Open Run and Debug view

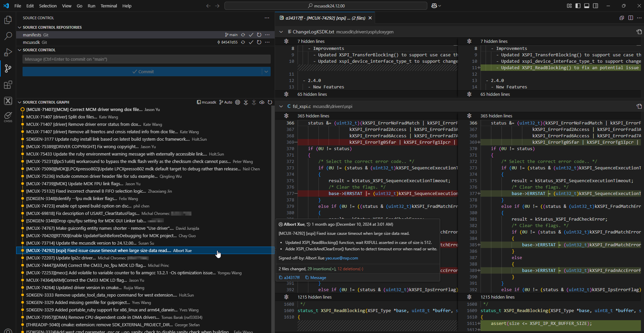coord(8,52)
